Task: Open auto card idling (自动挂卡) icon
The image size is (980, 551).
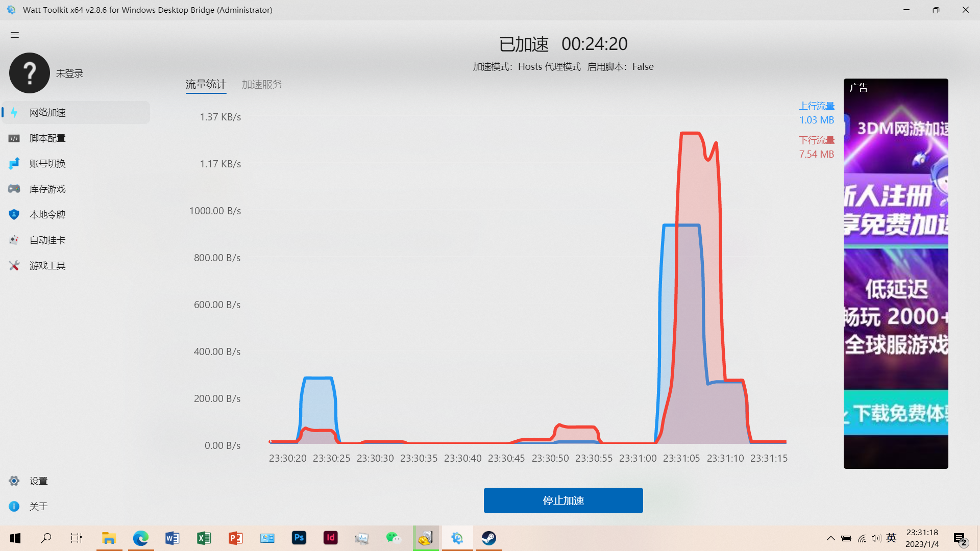Action: (14, 240)
